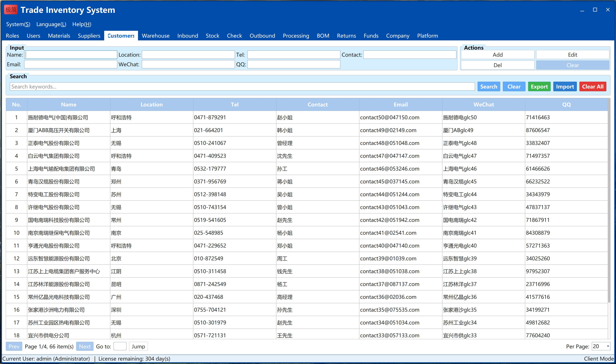Open the System(S) menu
Screen dimensions: 616x364
click(18, 24)
